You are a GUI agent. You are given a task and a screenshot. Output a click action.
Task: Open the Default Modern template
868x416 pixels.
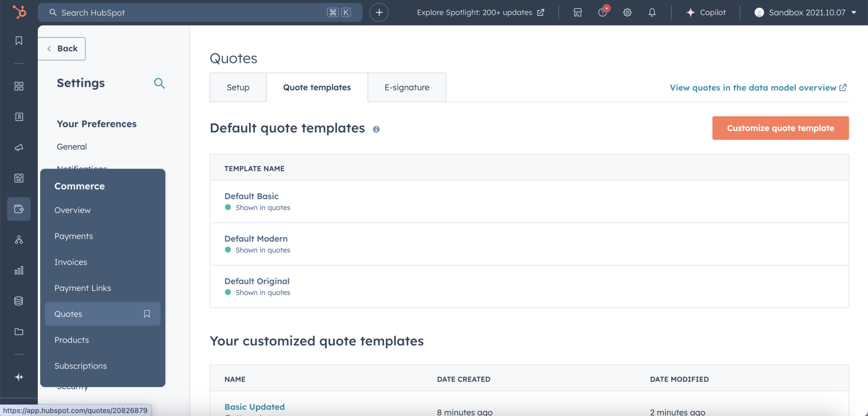[x=256, y=239]
